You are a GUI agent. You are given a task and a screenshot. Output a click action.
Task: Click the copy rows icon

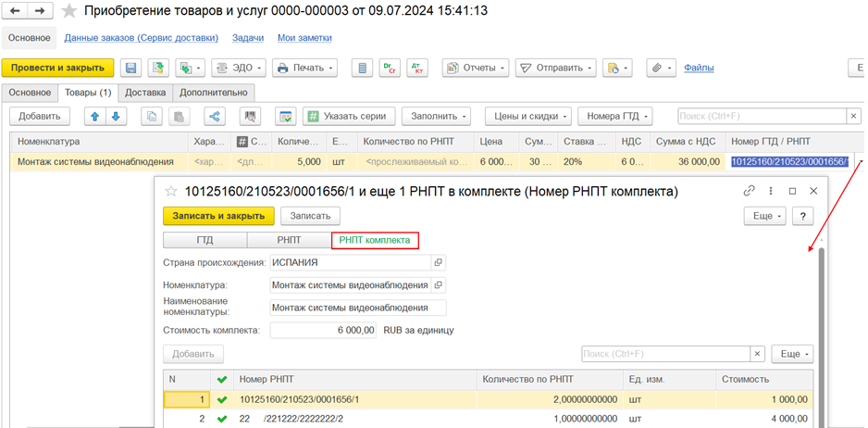152,117
